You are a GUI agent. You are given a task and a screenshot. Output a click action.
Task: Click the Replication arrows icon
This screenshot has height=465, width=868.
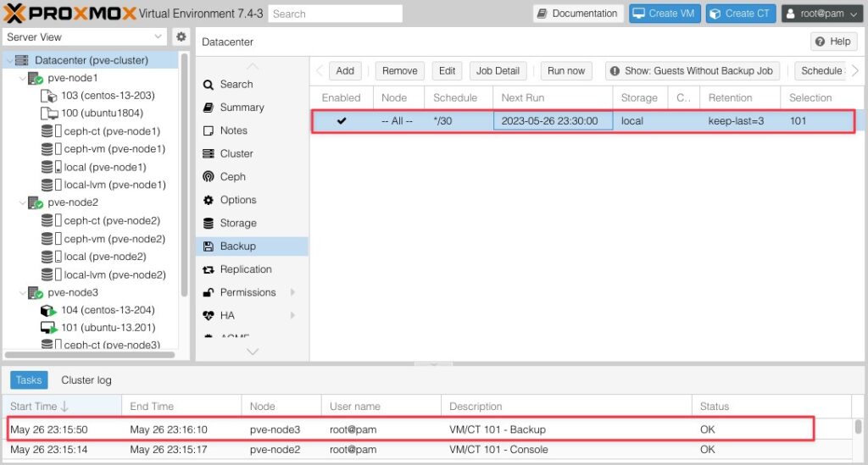tap(209, 270)
